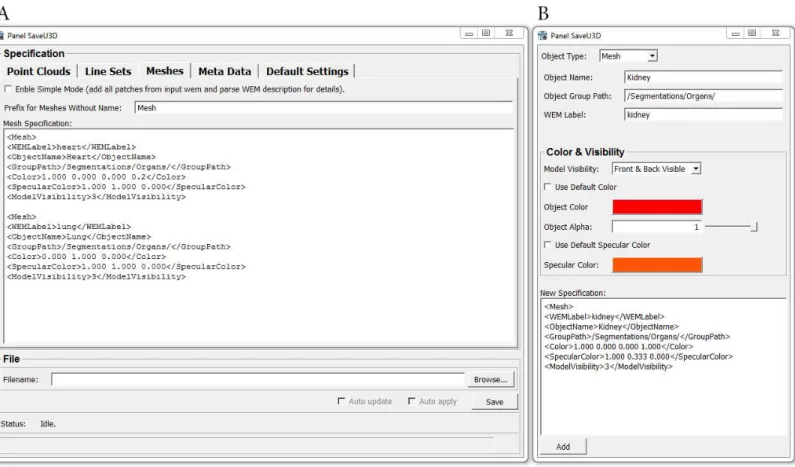The width and height of the screenshot is (795, 467).
Task: Click the Add button
Action: click(x=563, y=447)
